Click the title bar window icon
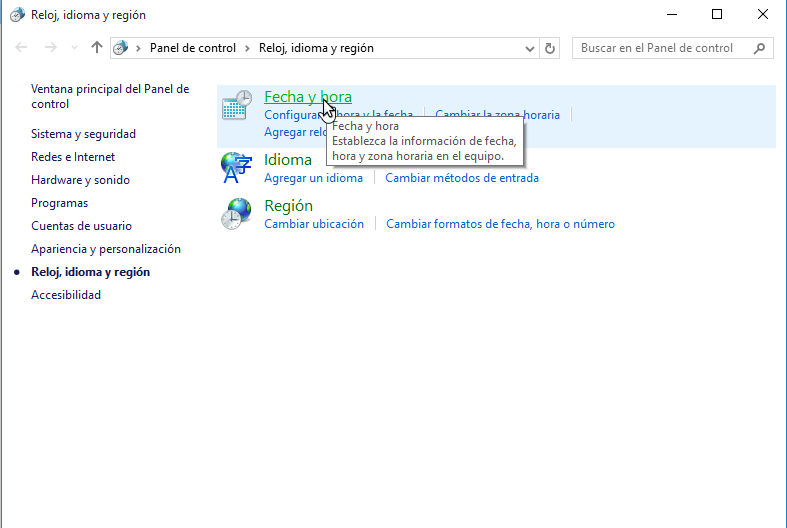This screenshot has height=528, width=787. (17, 15)
